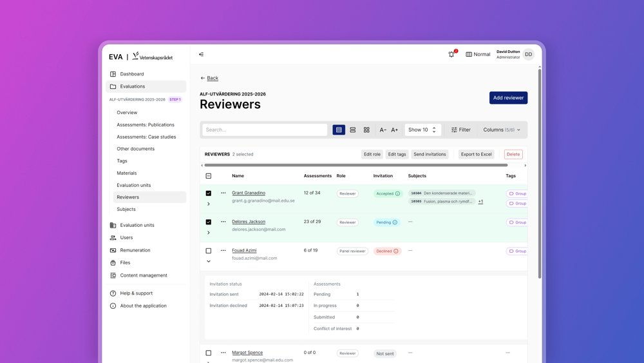Collapse the Fouad Azimi details row

point(209,262)
